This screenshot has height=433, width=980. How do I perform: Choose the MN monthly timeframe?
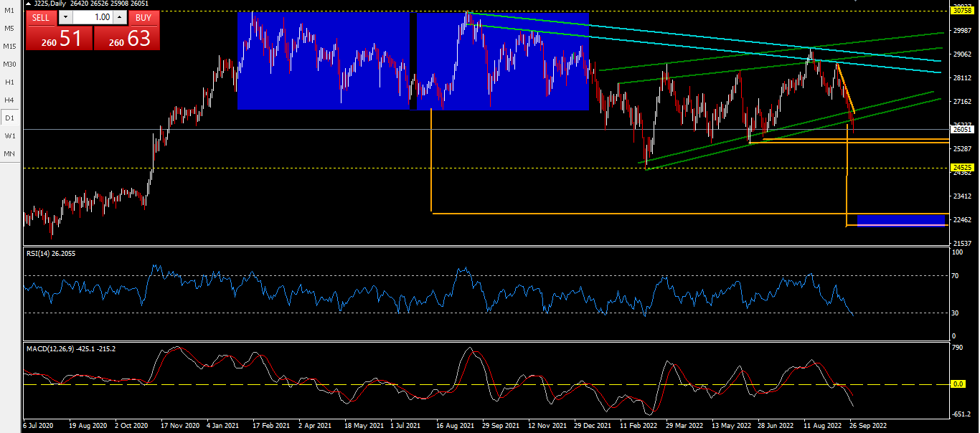(x=9, y=153)
